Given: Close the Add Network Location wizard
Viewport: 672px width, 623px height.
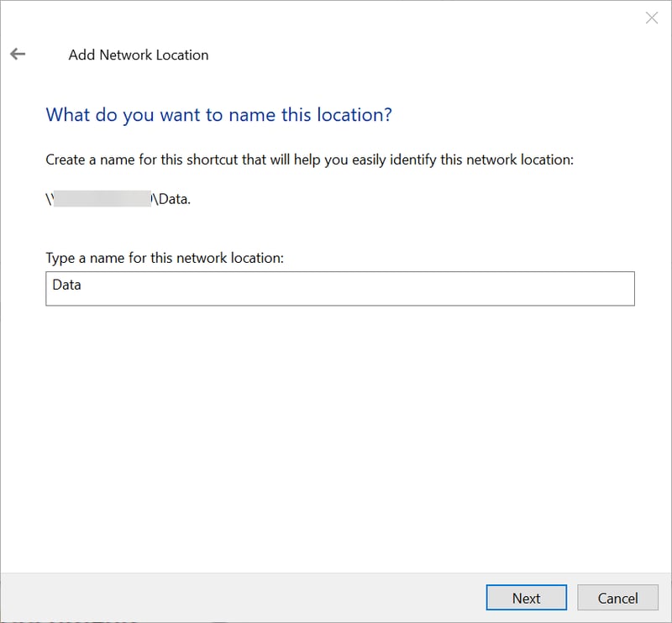Looking at the screenshot, I should point(651,18).
